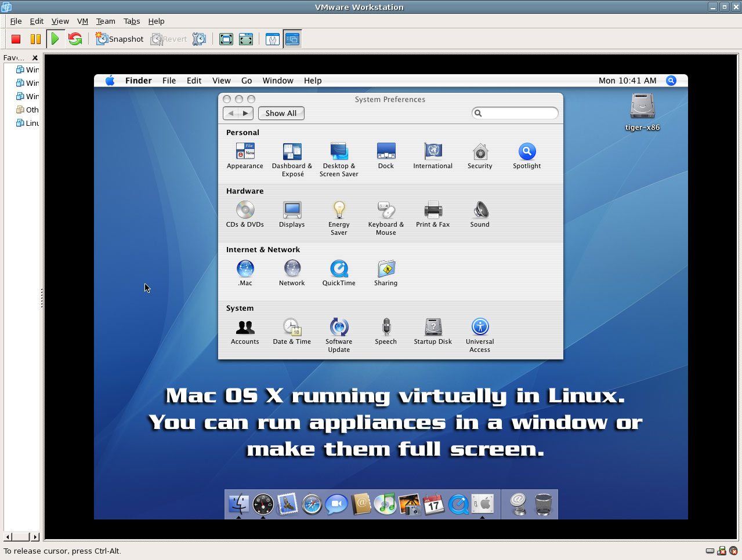Open the Accounts preference pane

click(245, 332)
